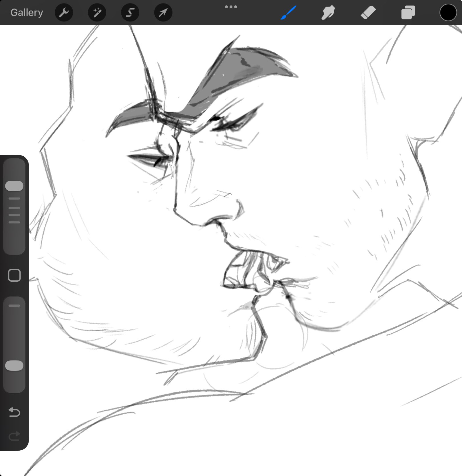Open the Actions wrench menu

pos(64,13)
